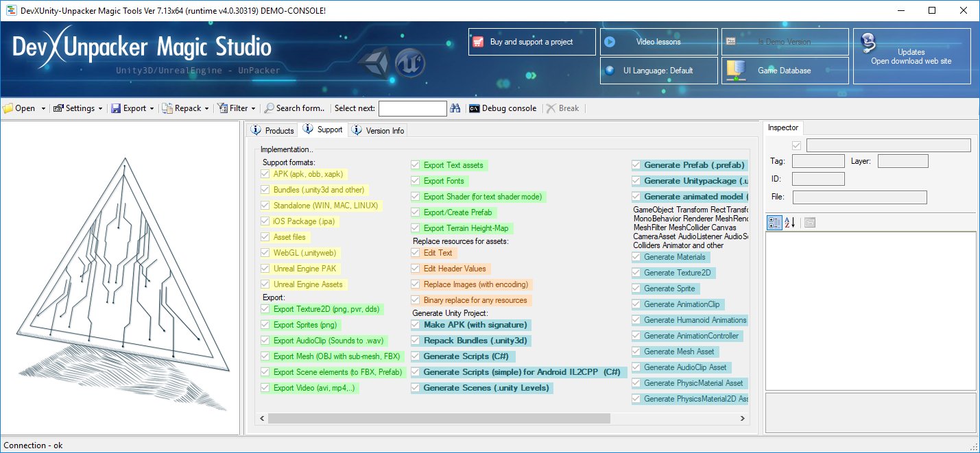Toggle the Make APK (with signature) checkbox
The image size is (980, 453).
click(416, 325)
